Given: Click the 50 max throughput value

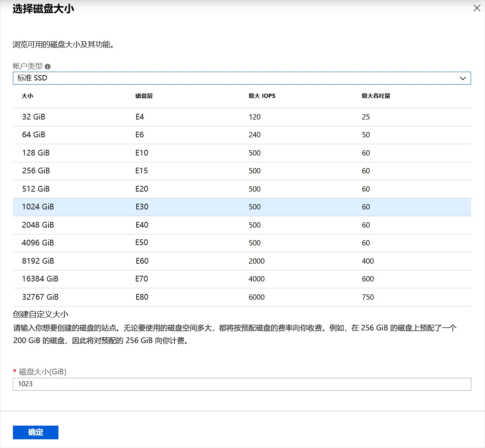Looking at the screenshot, I should click(366, 135).
